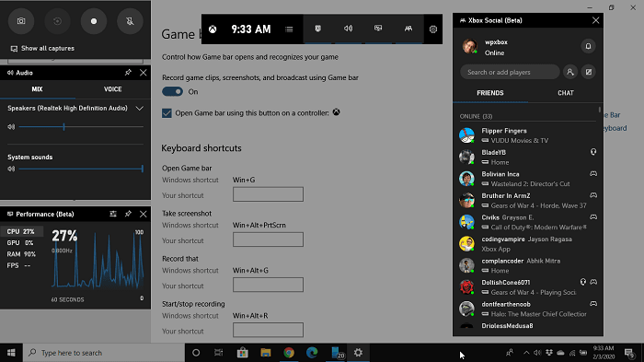This screenshot has width=644, height=362.
Task: Select the CPU 27% metric
Action: click(22, 231)
